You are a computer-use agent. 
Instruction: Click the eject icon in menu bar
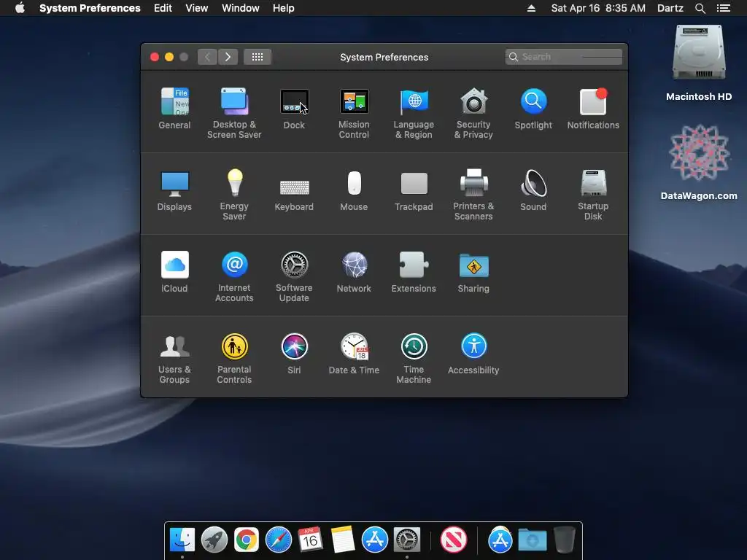(531, 8)
